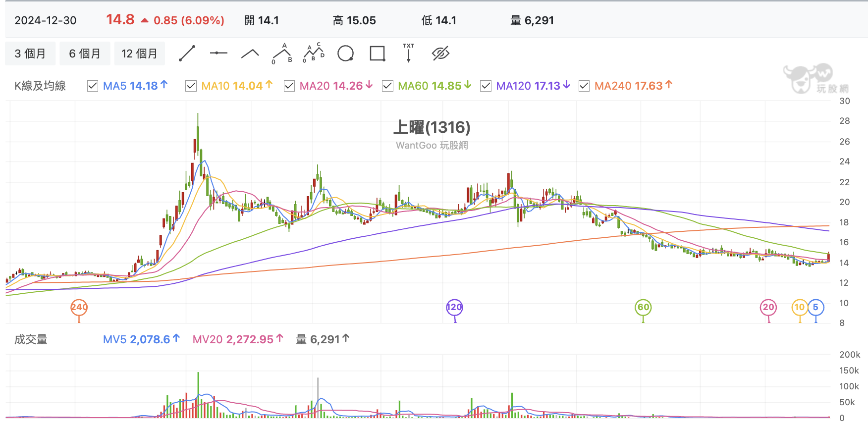Click the MA120 17.13 label
Screen dimensions: 868x426
click(533, 86)
